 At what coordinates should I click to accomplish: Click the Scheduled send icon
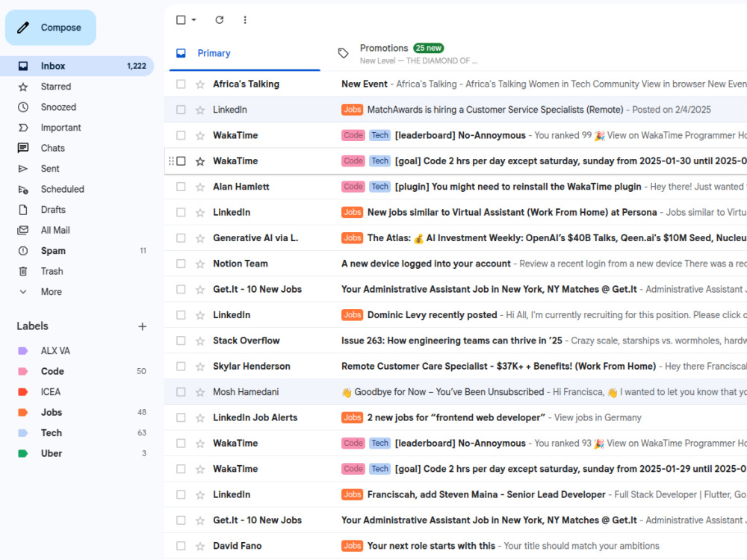[23, 189]
